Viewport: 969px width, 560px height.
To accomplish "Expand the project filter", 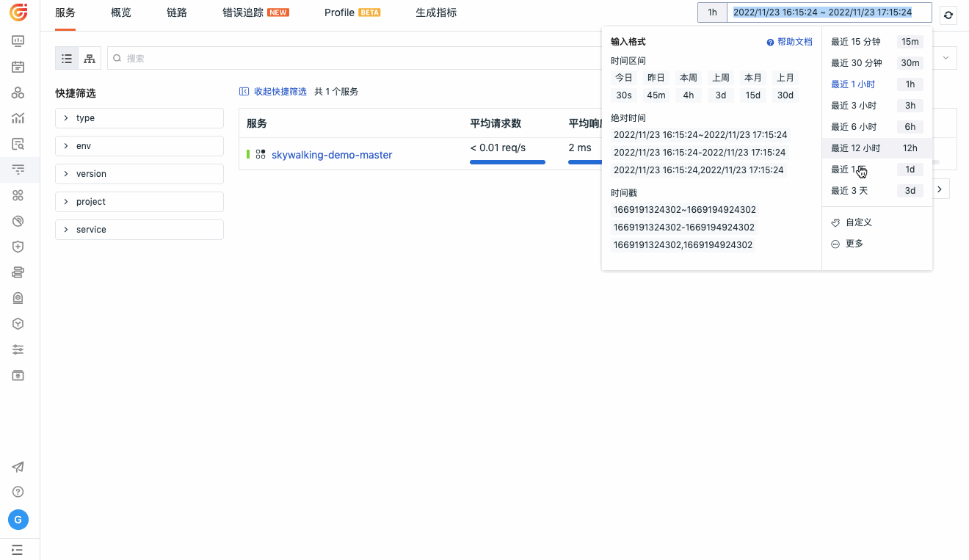I will 139,202.
